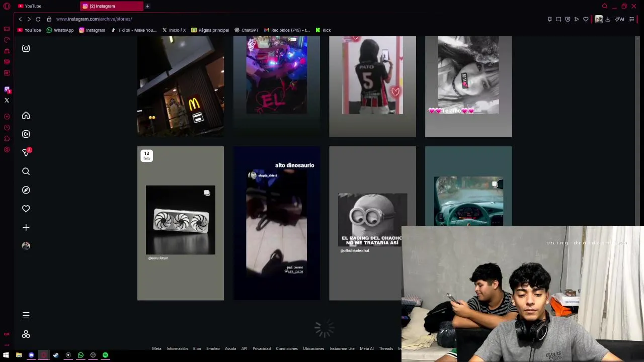Go back with the browser back arrow
The width and height of the screenshot is (644, 362).
tap(20, 19)
